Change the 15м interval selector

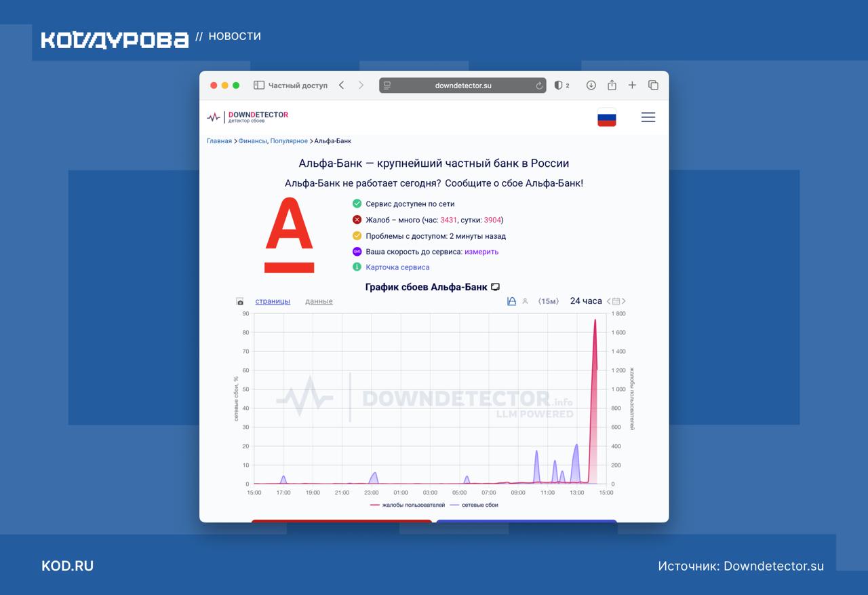pyautogui.click(x=548, y=301)
